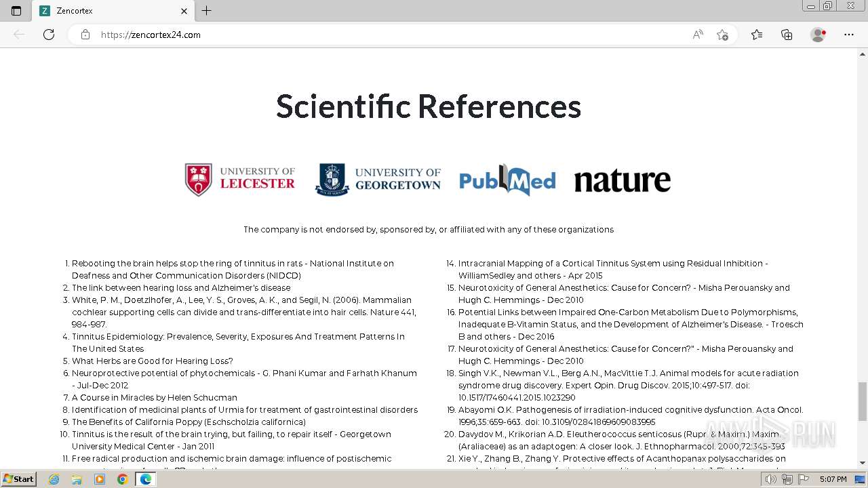This screenshot has width=868, height=488.
Task: Select 'Neuroprotective potential of phytochemicals' reference
Action: click(x=244, y=380)
